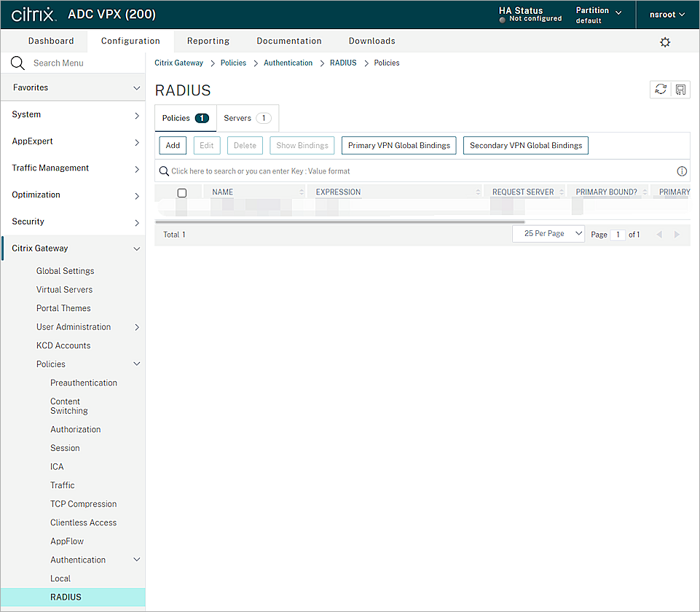Click the Primary VPN Global Bindings button
The height and width of the screenshot is (612, 700).
[x=398, y=145]
